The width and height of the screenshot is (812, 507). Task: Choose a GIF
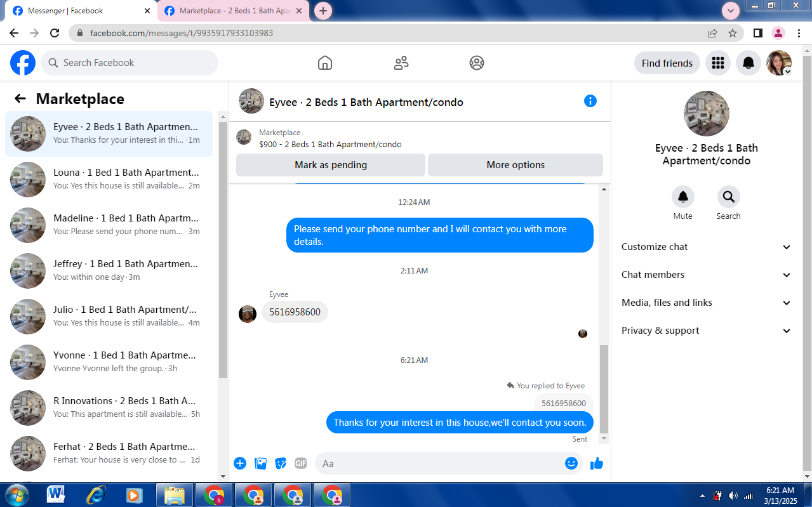tap(301, 463)
